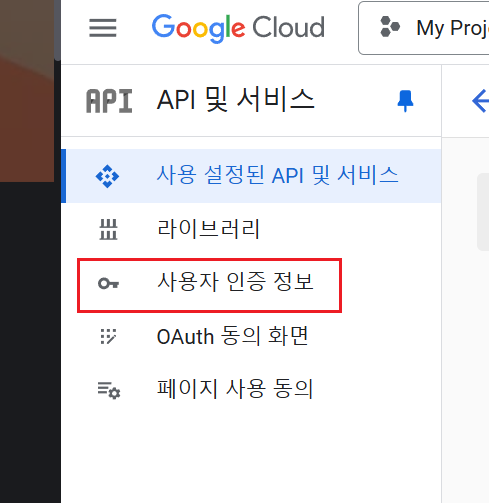The height and width of the screenshot is (503, 489).
Task: Toggle the blue pin icon
Action: [405, 101]
